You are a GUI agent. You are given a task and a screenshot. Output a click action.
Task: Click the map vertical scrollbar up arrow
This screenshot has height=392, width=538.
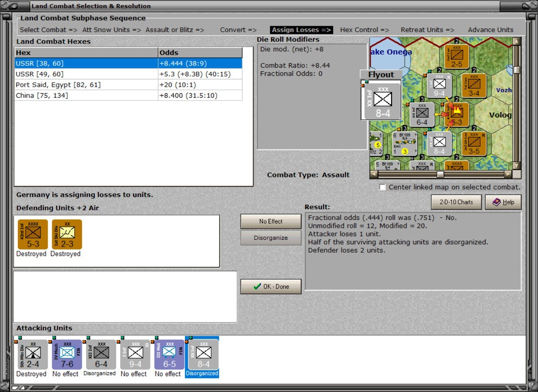[x=517, y=41]
